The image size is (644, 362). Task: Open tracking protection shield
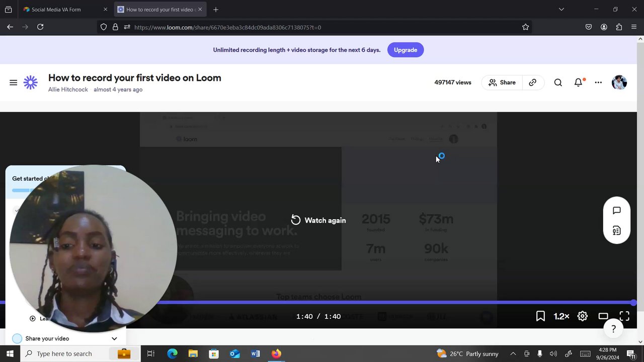[104, 27]
